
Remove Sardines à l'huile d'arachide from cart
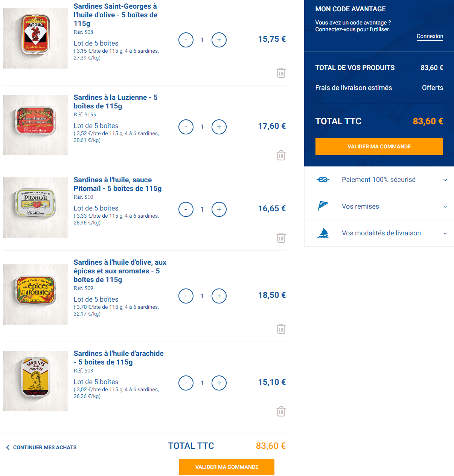pos(281,412)
